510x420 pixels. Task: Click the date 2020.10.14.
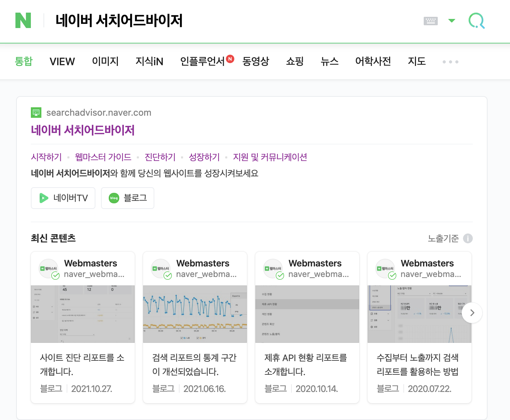tap(317, 389)
